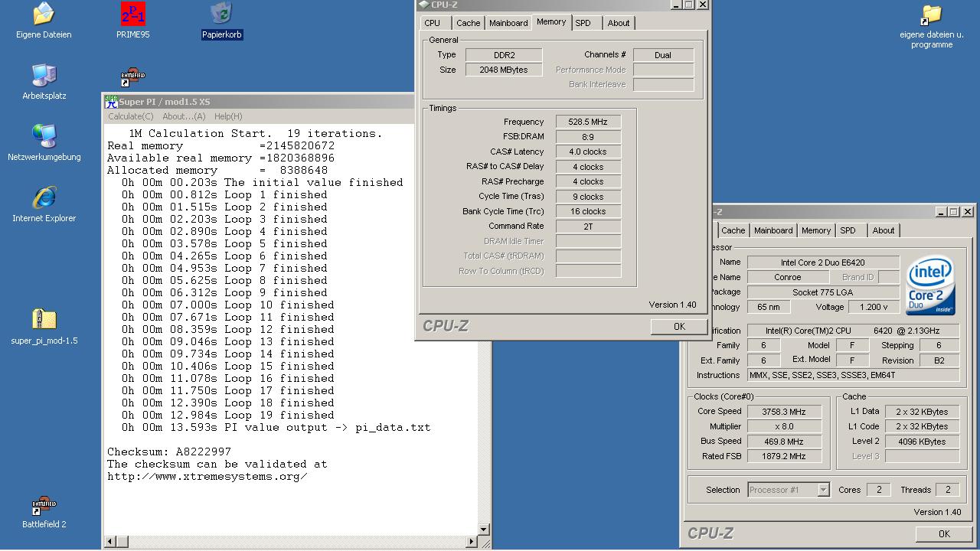This screenshot has height=551, width=980.
Task: Click the Intel Core 2 Duo logo
Action: tap(930, 285)
